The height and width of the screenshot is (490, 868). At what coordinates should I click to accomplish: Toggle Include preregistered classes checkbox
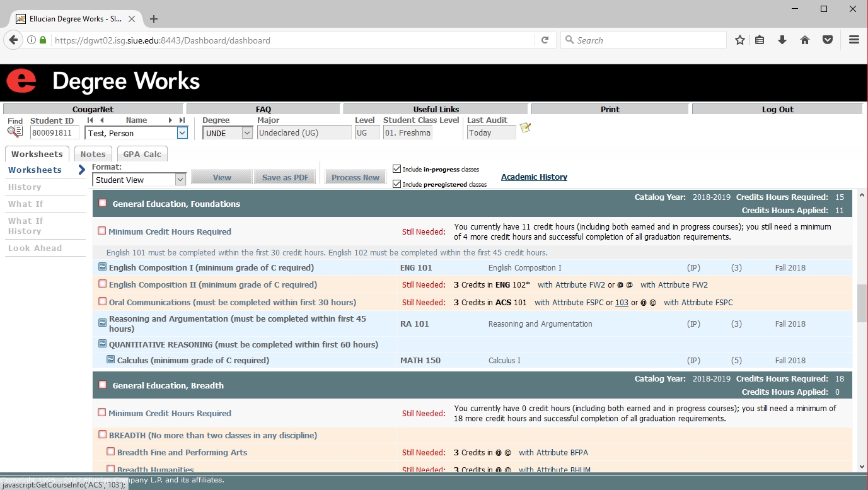coord(396,184)
